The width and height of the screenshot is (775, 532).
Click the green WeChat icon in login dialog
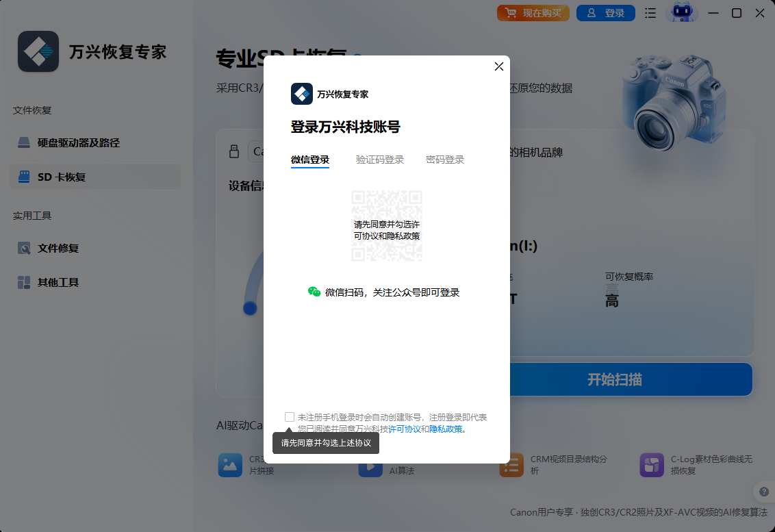point(314,292)
